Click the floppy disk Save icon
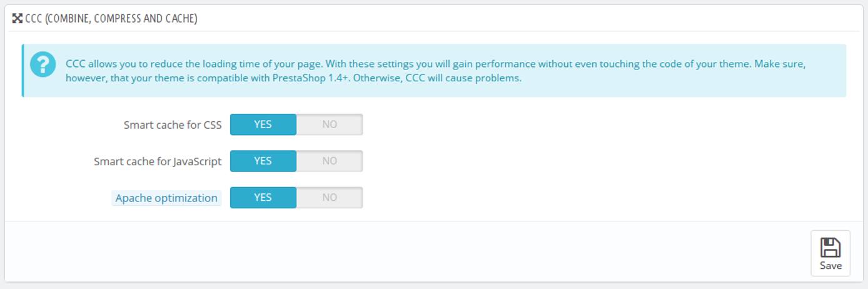This screenshot has height=289, width=868. pyautogui.click(x=830, y=247)
